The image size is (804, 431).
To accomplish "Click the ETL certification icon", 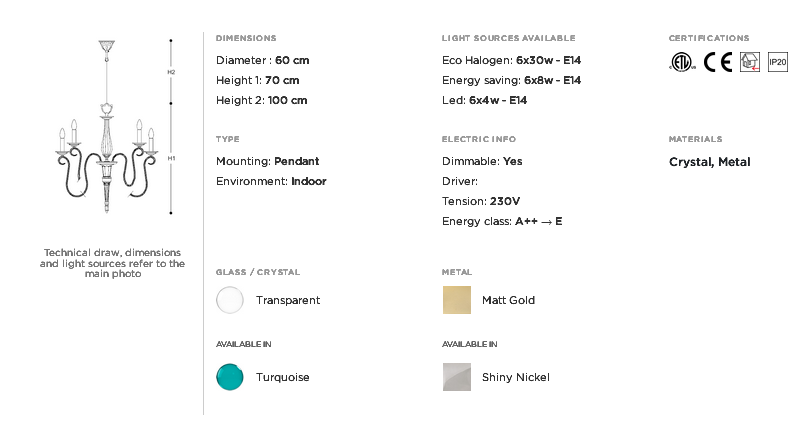I will tap(682, 62).
